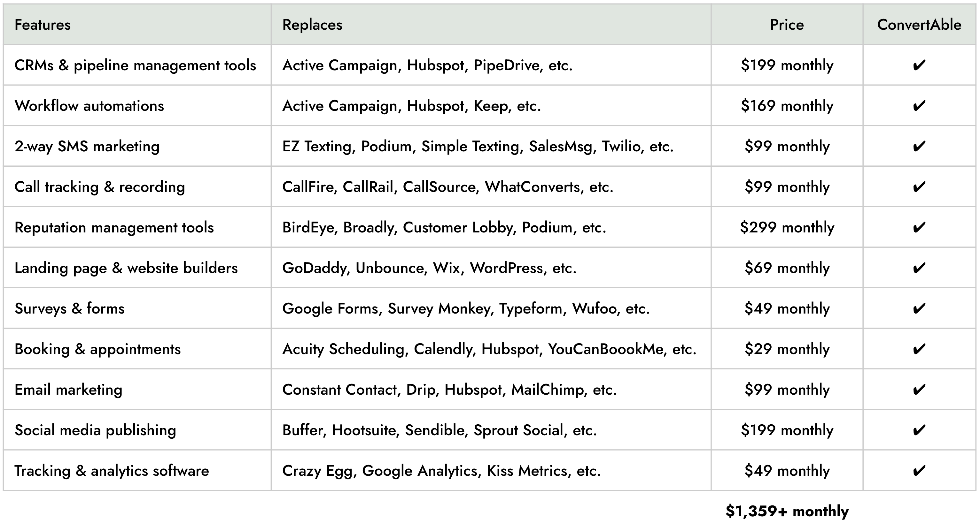Select the 2-way SMS marketing checkmark

tap(919, 146)
